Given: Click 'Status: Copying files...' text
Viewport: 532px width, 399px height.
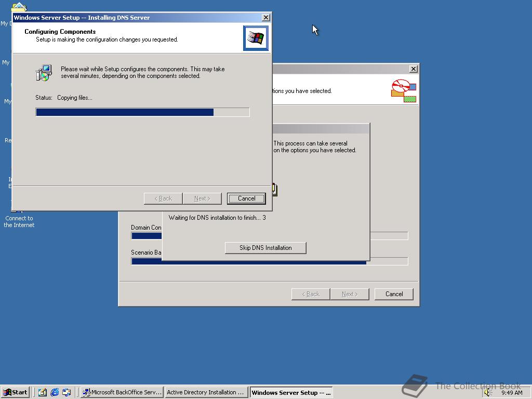Looking at the screenshot, I should coord(64,98).
